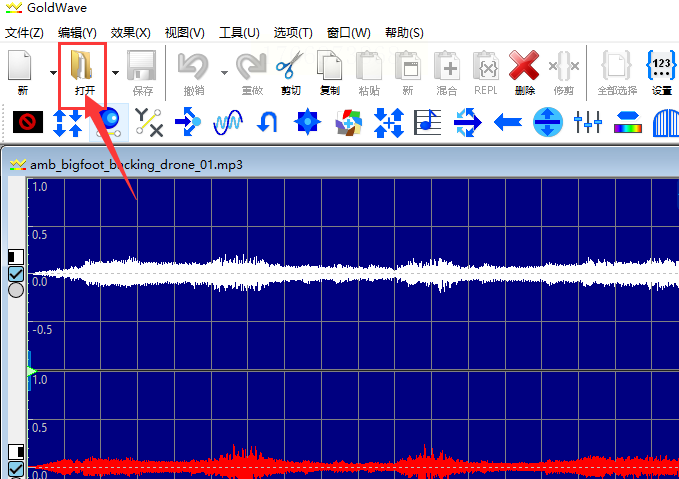The image size is (679, 479).
Task: Open the 新 file dropdown arrow
Action: (53, 73)
